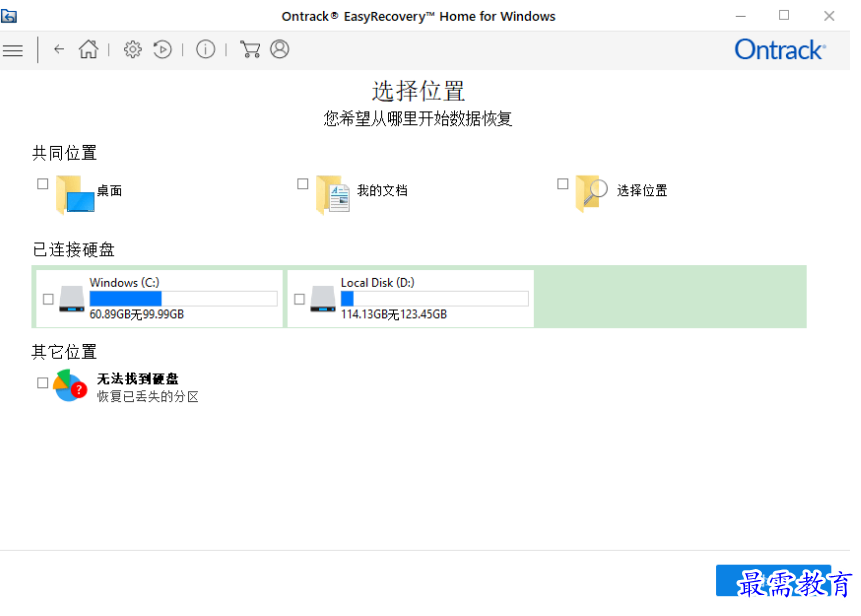861x616 pixels.
Task: Click the Ontrack logo
Action: coord(780,50)
